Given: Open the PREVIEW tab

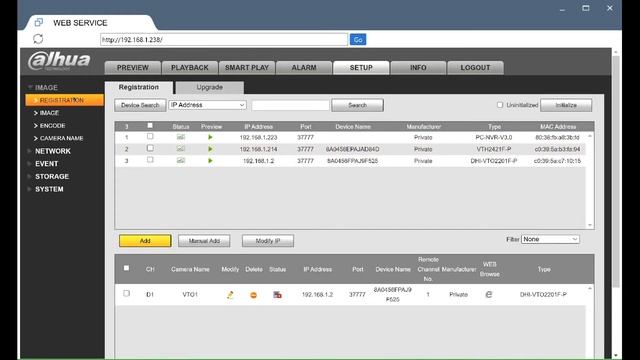Looking at the screenshot, I should click(x=133, y=68).
